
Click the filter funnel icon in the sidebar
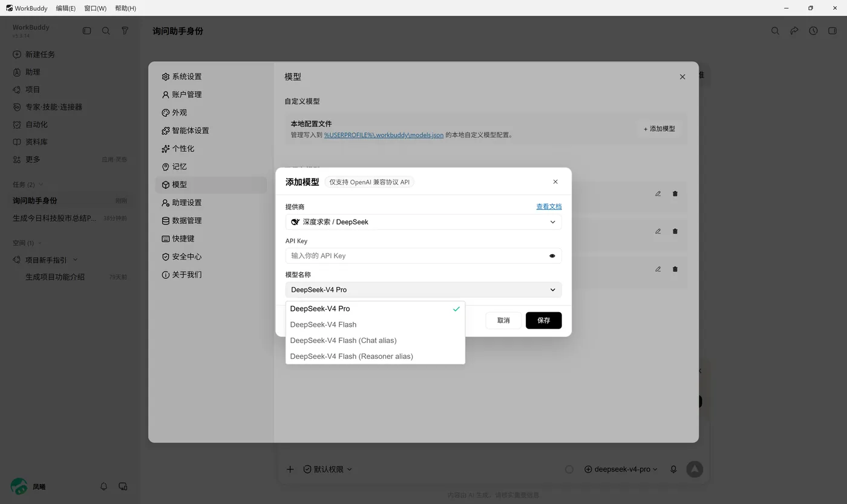pyautogui.click(x=125, y=31)
